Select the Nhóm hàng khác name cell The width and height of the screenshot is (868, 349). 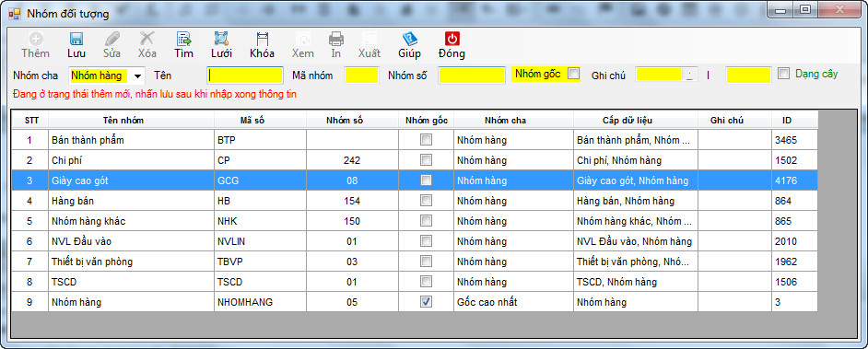click(x=131, y=221)
